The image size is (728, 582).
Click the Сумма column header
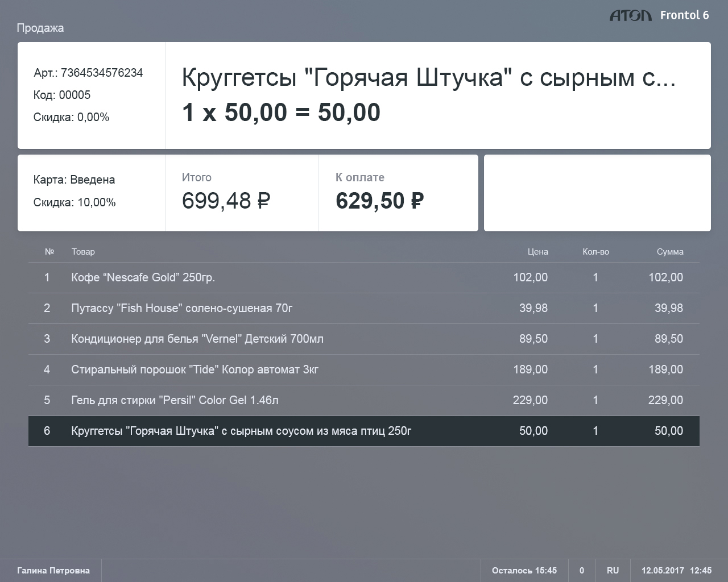click(670, 251)
